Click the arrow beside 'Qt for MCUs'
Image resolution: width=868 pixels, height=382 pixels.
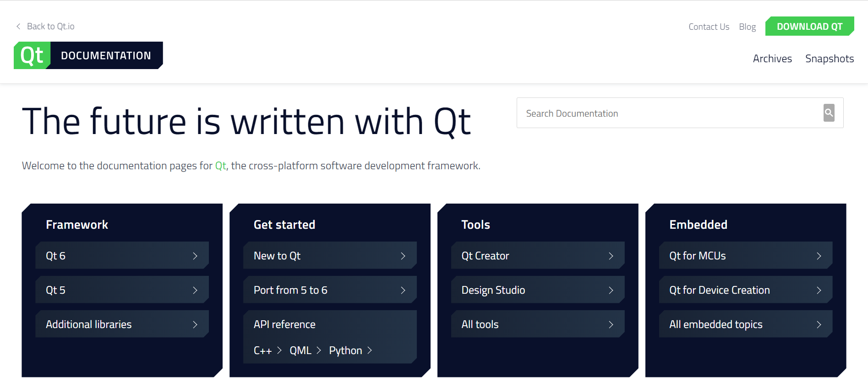tap(819, 255)
